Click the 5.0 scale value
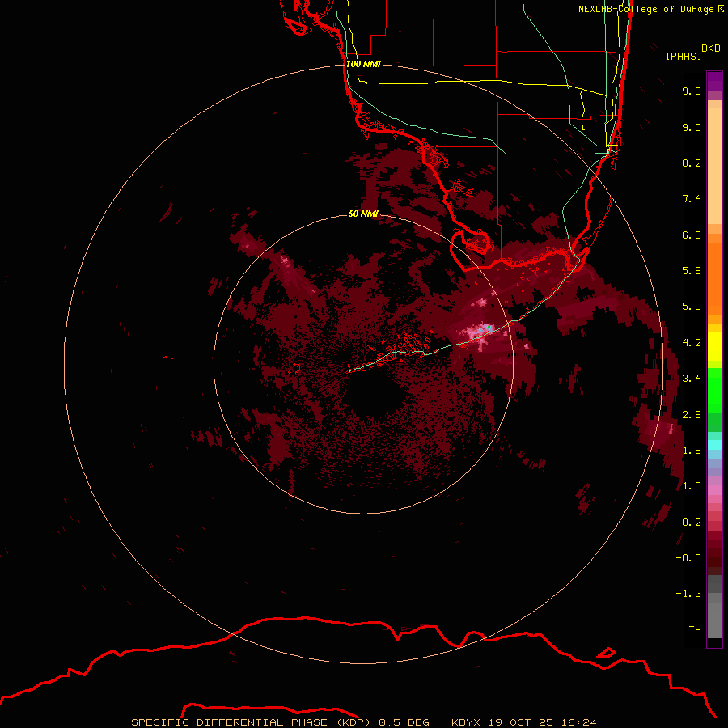The height and width of the screenshot is (728, 728). 692,307
